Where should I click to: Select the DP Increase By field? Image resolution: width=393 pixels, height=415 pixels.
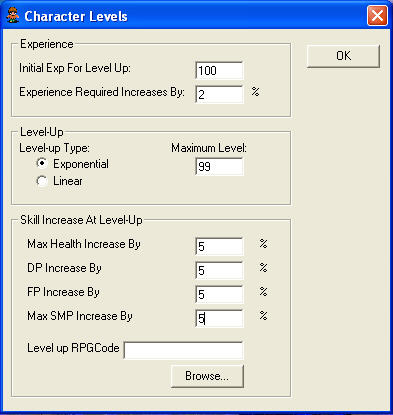219,270
